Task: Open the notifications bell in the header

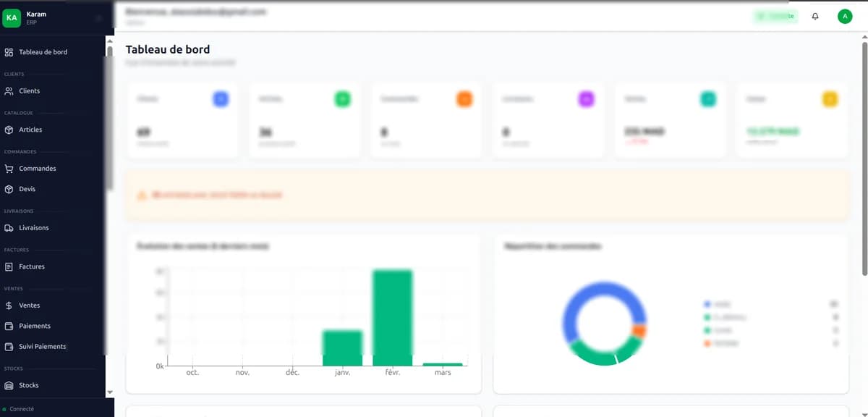Action: pos(815,15)
